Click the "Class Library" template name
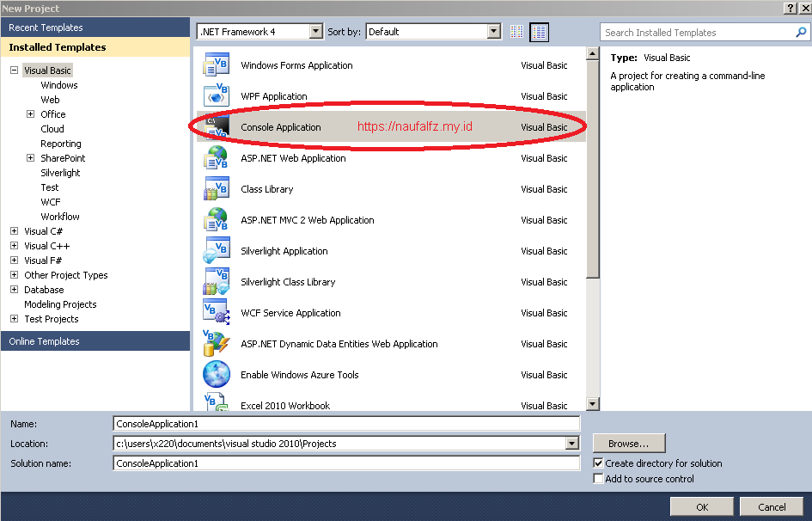Viewport: 812px width, 521px height. 266,189
